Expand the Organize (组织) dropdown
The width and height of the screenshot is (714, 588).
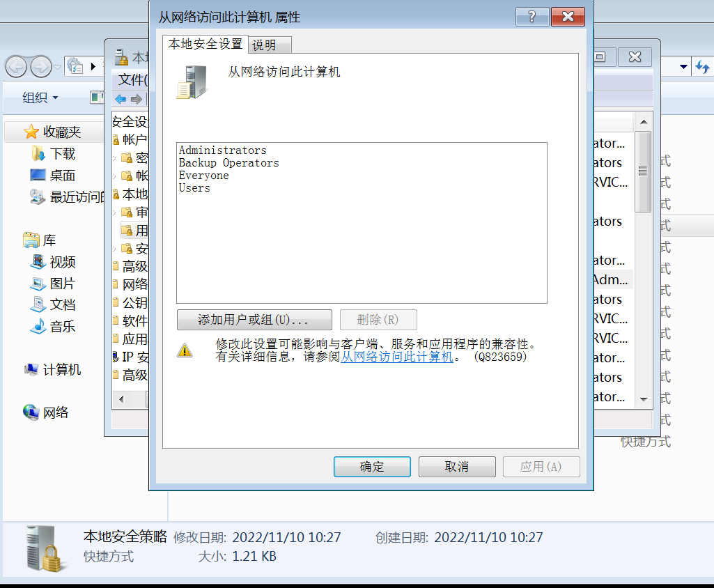[x=40, y=98]
